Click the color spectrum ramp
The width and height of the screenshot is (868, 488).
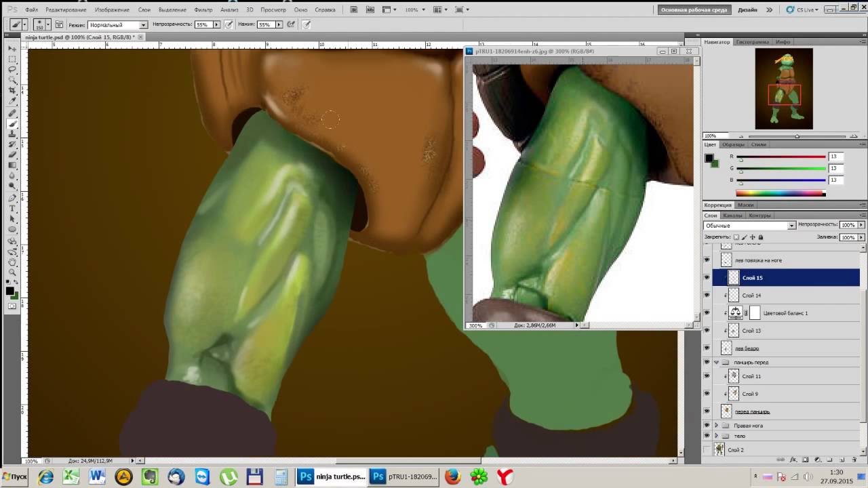point(780,193)
